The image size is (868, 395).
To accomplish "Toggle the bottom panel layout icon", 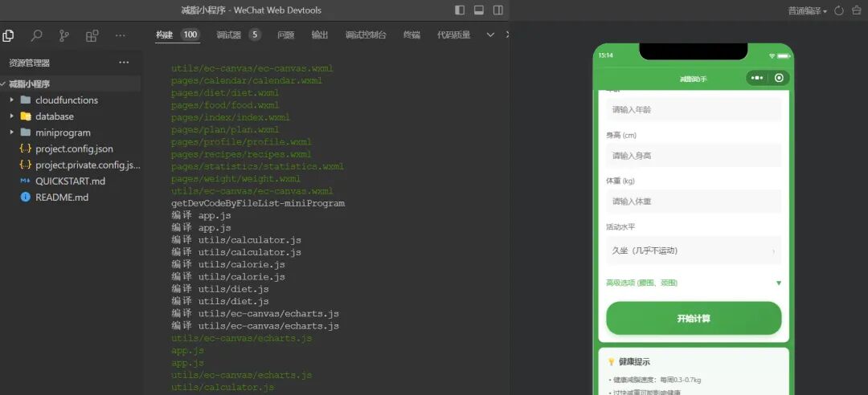I will (479, 10).
